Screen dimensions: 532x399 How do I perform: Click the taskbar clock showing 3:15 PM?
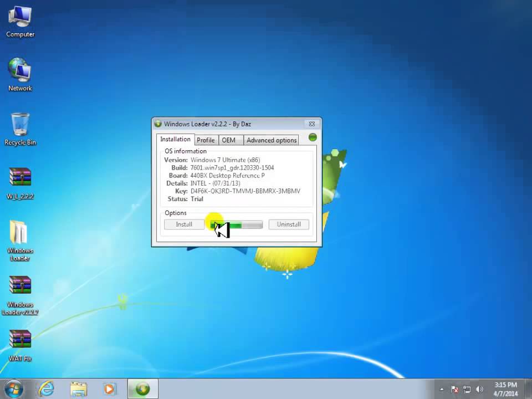point(505,389)
